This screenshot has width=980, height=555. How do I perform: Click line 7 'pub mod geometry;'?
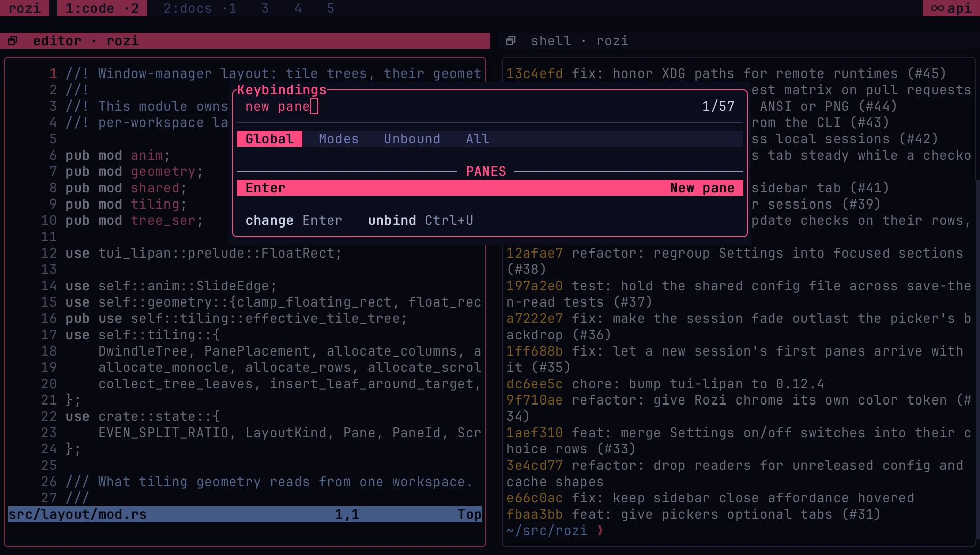click(134, 171)
